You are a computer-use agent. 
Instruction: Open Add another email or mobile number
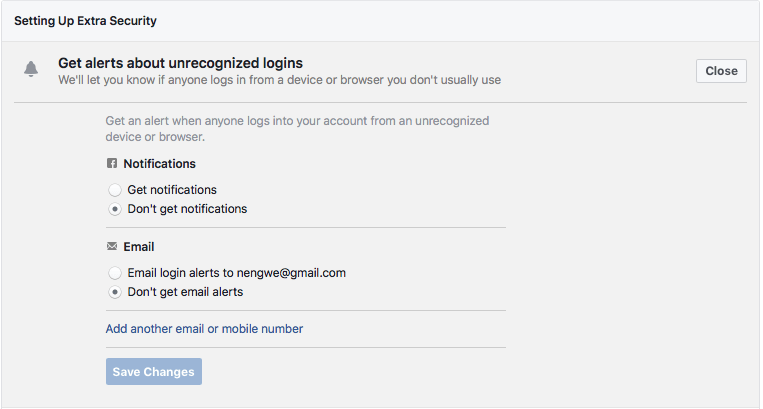point(204,329)
